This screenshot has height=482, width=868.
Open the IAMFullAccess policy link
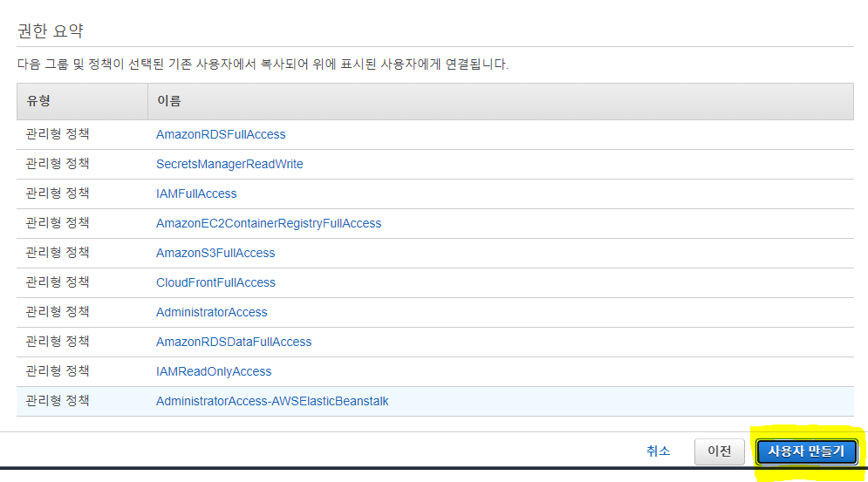pos(196,193)
